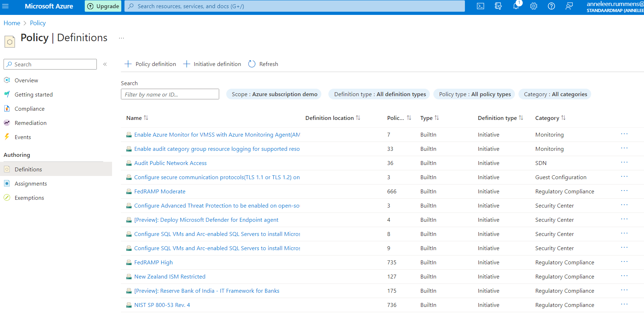The height and width of the screenshot is (314, 644).
Task: Open NIST SP 800-53 Rev. 4 initiative
Action: click(x=162, y=305)
